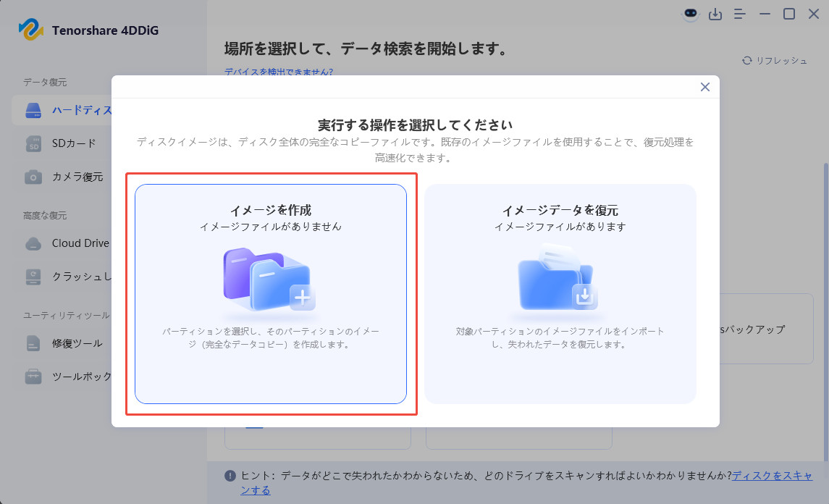Open the hamburger menu in the title bar
This screenshot has width=829, height=504.
[x=740, y=14]
